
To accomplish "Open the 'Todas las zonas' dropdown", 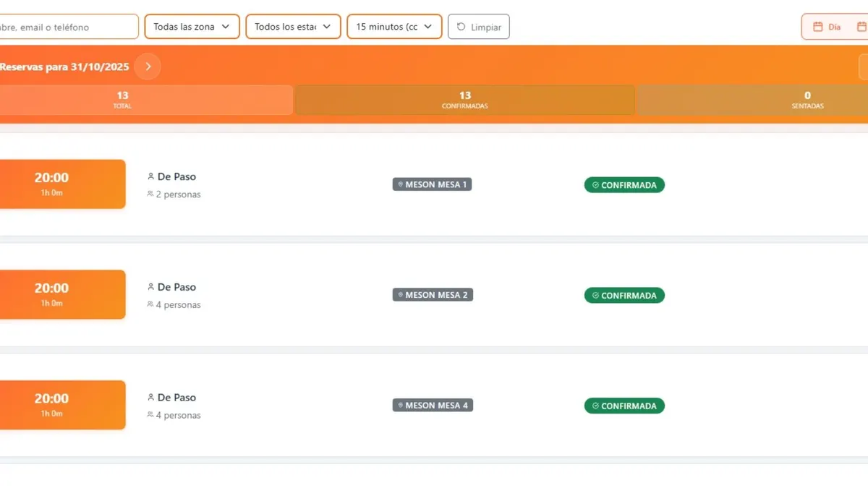I will [192, 27].
